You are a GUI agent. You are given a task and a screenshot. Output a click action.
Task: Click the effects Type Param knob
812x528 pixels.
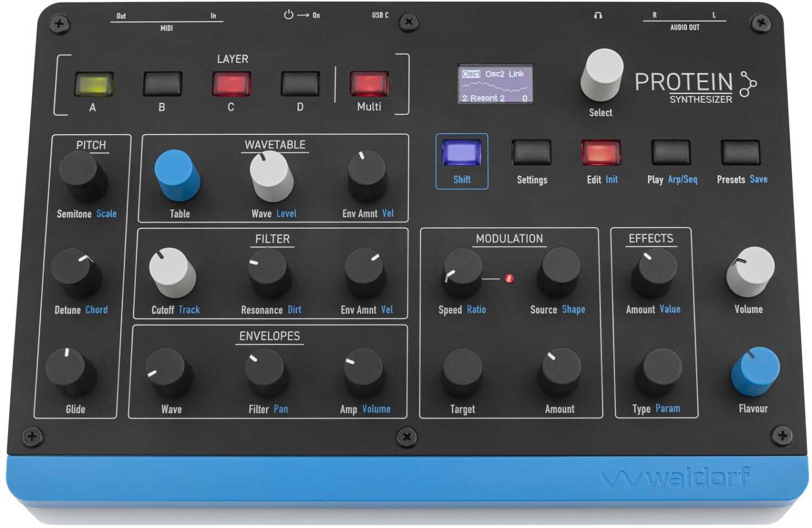point(660,371)
